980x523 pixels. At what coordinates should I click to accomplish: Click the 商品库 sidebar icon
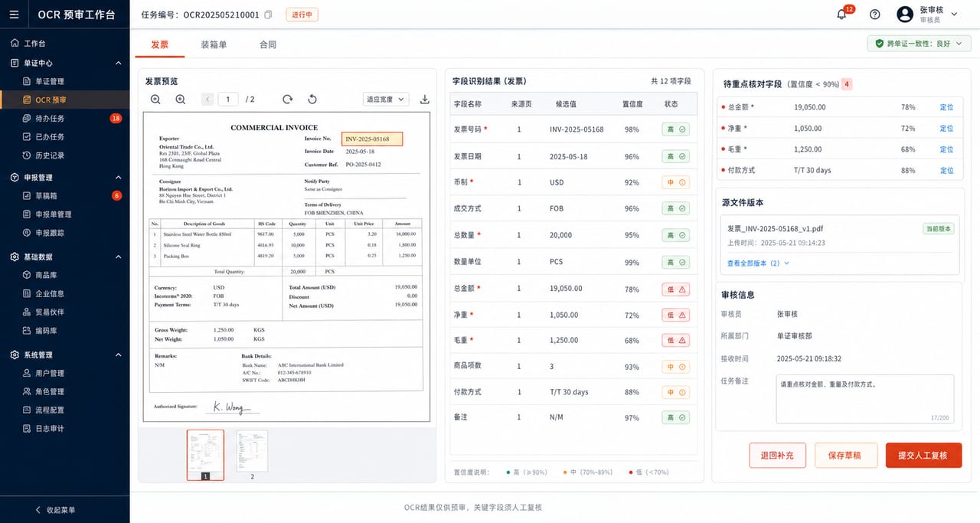click(28, 275)
